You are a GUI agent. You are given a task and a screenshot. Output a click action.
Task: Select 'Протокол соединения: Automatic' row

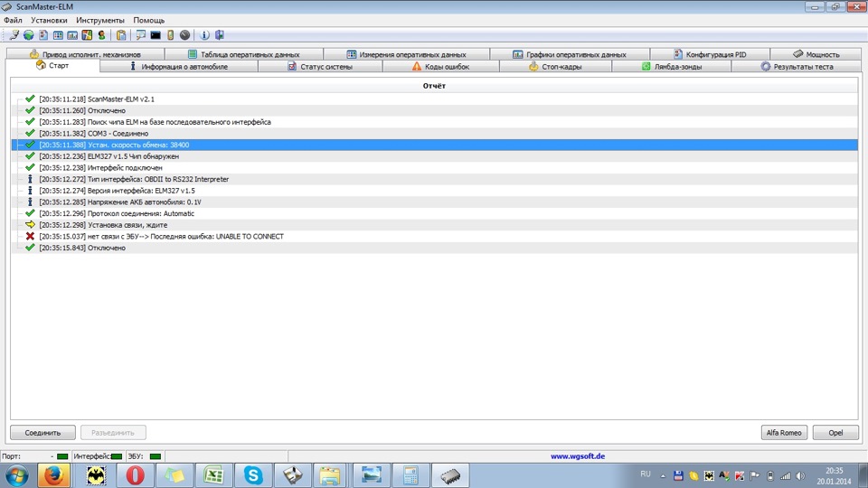coord(435,213)
